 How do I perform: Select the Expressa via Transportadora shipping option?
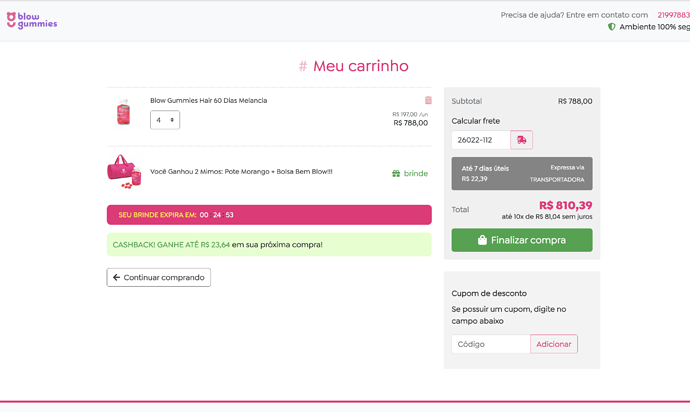pos(522,173)
